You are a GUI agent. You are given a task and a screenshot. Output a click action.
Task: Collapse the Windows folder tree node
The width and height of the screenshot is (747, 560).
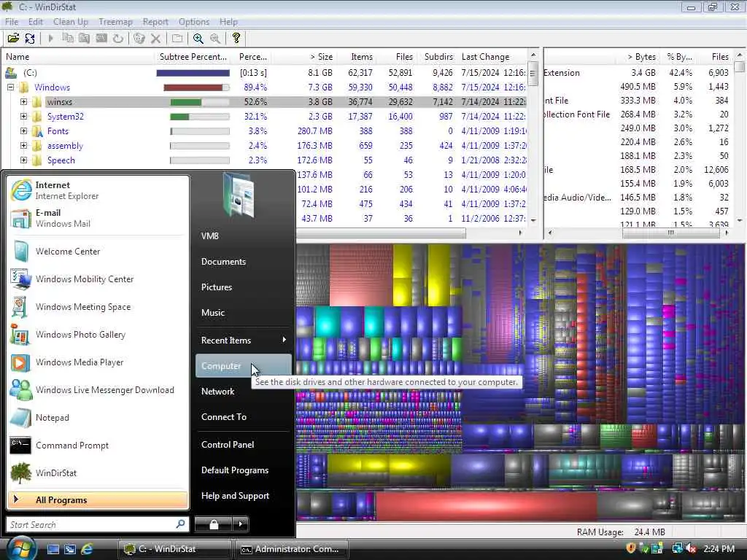pos(10,87)
